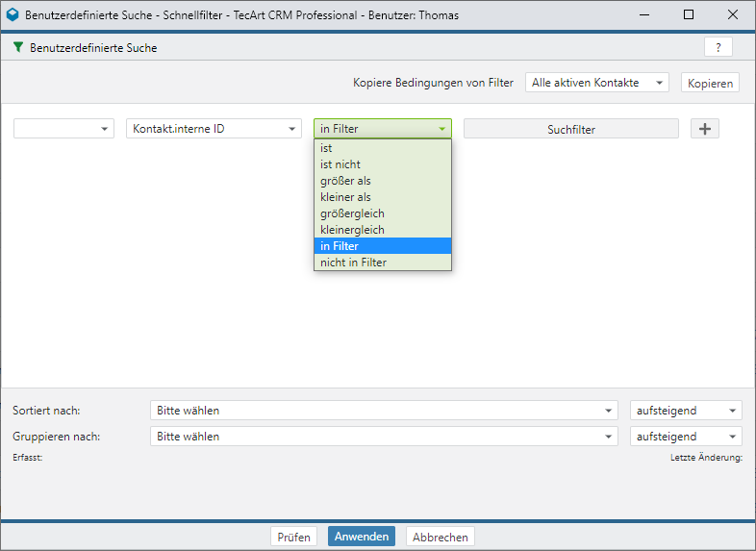Pick 'kleiner als' comparison option
Screen dimensions: 756x551
382,197
